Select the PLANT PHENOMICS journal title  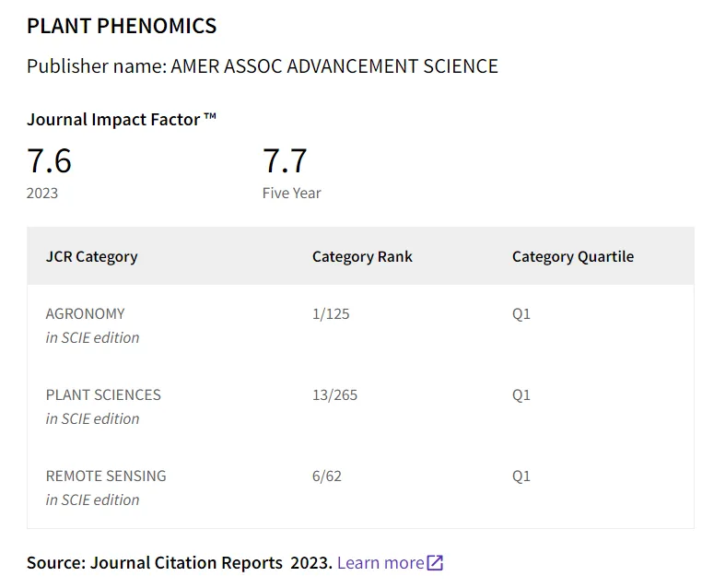[122, 26]
